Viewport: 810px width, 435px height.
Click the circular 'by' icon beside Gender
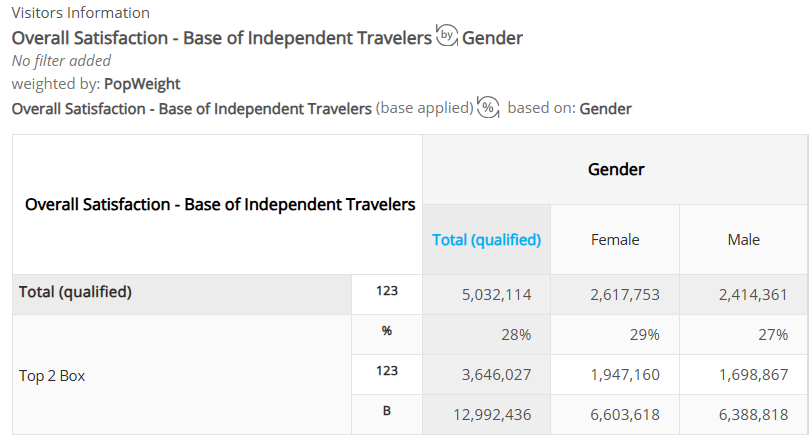coord(447,36)
